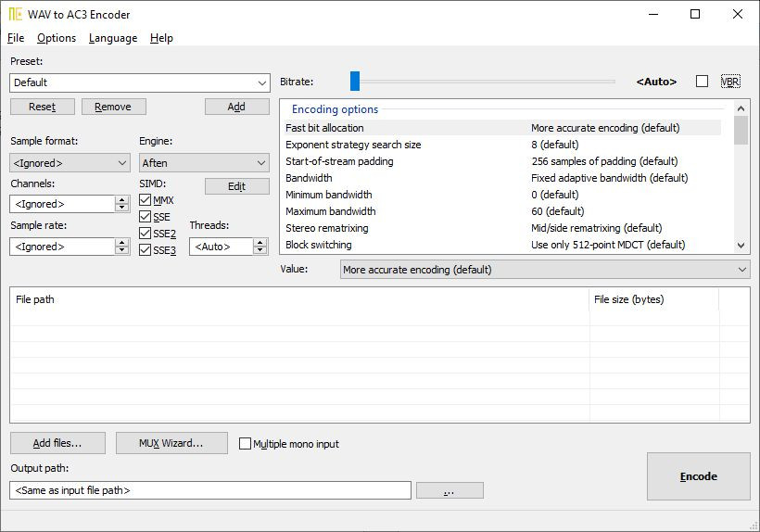Select the Block switching row
This screenshot has width=760, height=532.
tap(502, 245)
